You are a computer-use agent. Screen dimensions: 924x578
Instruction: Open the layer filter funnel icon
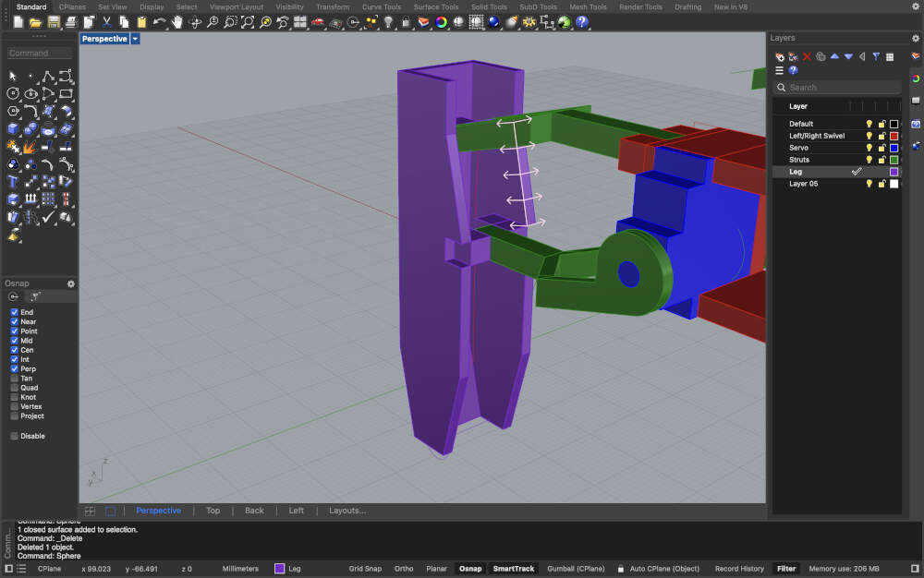(876, 56)
